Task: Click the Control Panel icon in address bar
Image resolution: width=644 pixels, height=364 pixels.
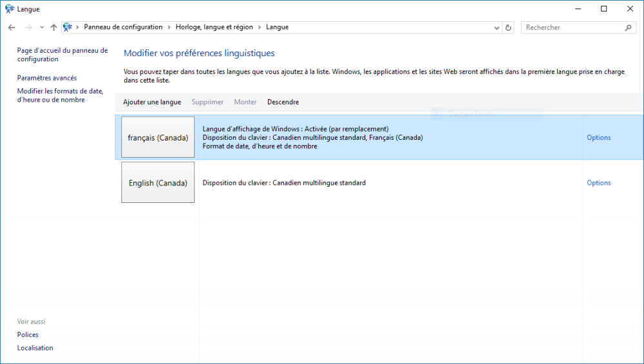Action: pyautogui.click(x=68, y=27)
